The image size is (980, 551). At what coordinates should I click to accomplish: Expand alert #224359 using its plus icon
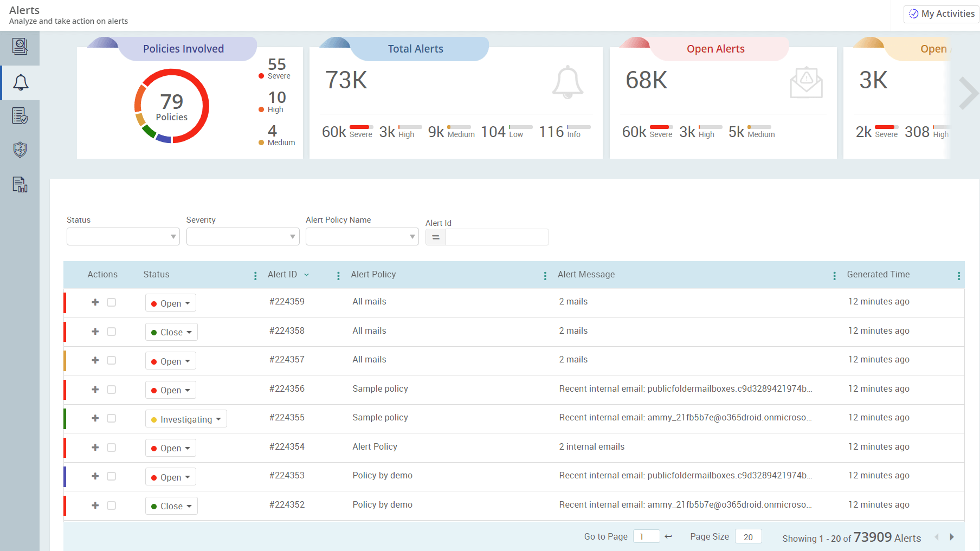click(95, 302)
